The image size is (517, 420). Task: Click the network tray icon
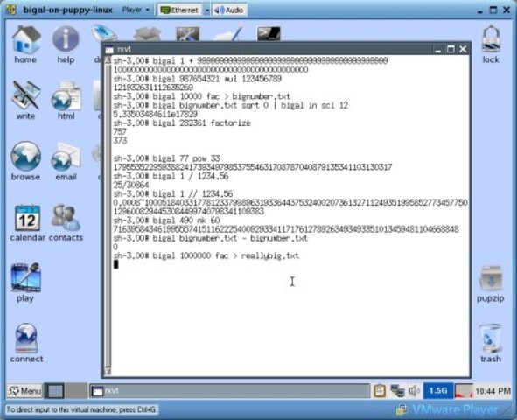point(397,391)
